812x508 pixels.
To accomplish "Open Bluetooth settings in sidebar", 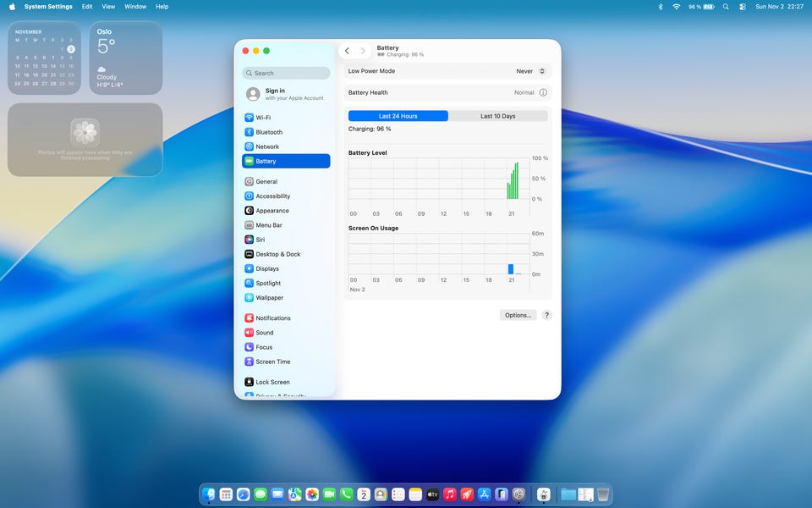I will (x=269, y=132).
